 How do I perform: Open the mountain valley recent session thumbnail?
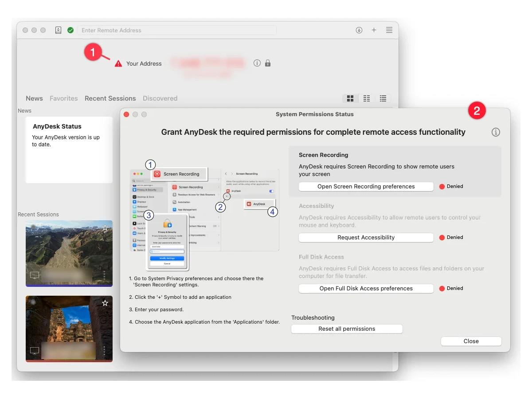(69, 253)
